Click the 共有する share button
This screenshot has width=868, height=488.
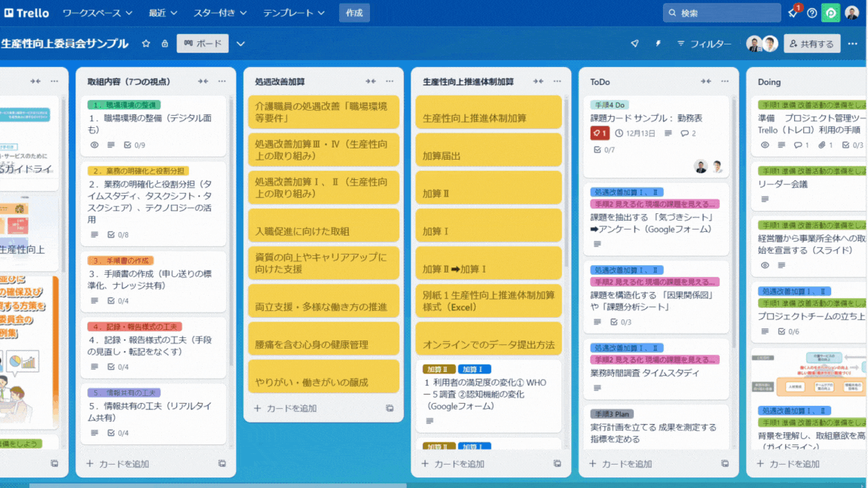pyautogui.click(x=811, y=44)
